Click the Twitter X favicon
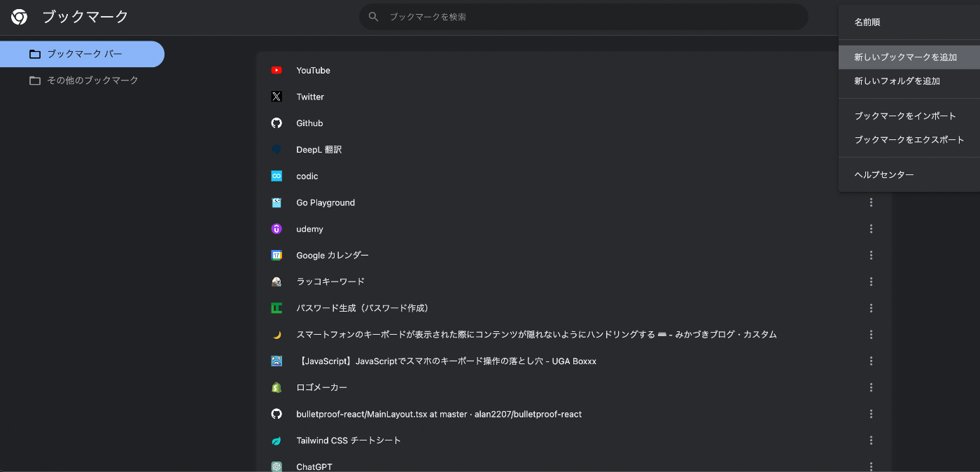The image size is (980, 472). 276,97
